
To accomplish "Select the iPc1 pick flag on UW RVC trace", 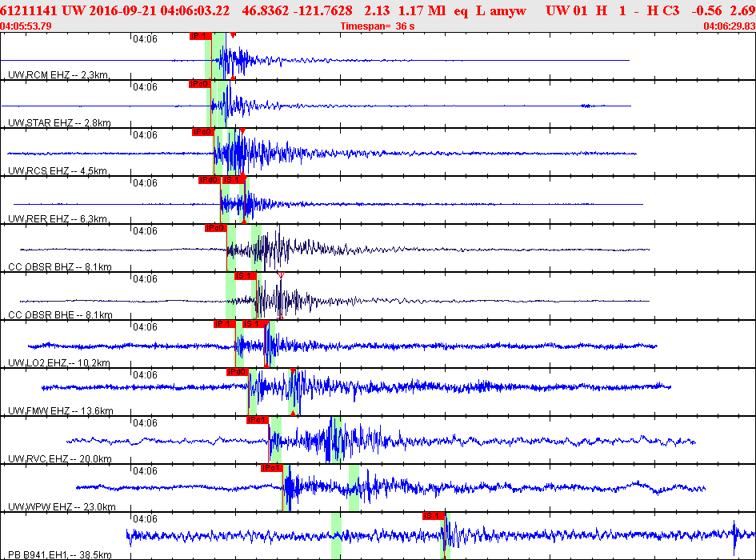I will pos(258,420).
